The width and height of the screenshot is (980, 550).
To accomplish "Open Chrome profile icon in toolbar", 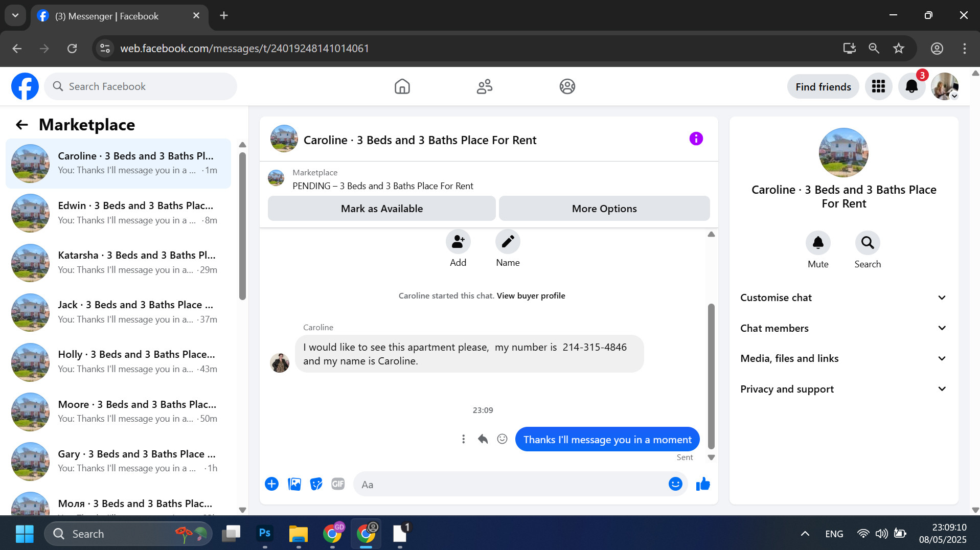I will tap(937, 49).
